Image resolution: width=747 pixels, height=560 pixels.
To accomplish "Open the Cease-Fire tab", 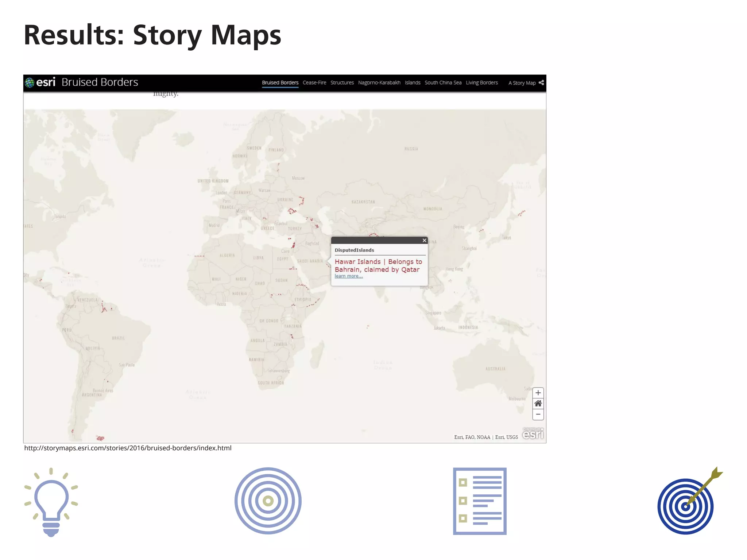I will [x=314, y=83].
